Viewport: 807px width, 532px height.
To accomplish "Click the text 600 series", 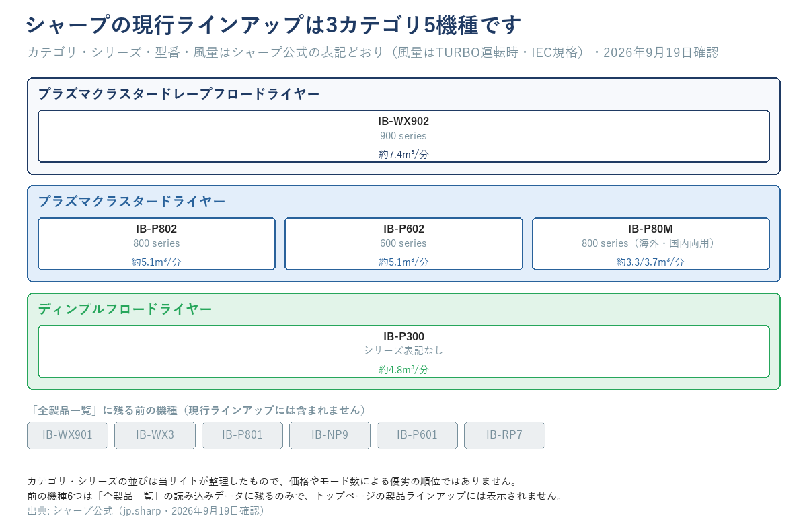I will pyautogui.click(x=403, y=243).
